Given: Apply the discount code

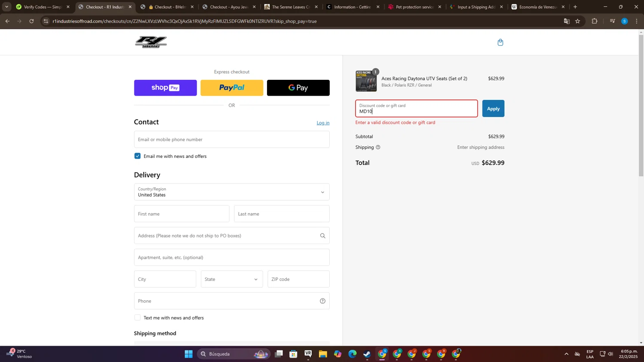Looking at the screenshot, I should (x=493, y=109).
